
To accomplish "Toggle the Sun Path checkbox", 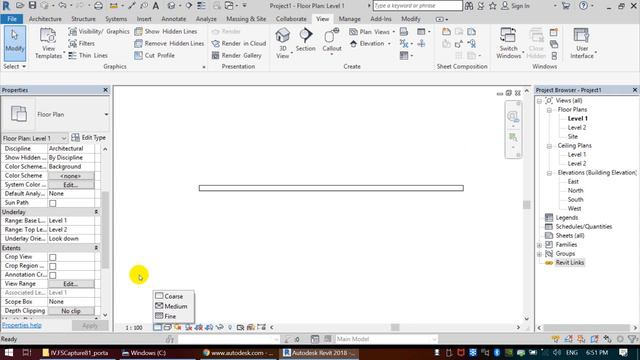I will [53, 203].
